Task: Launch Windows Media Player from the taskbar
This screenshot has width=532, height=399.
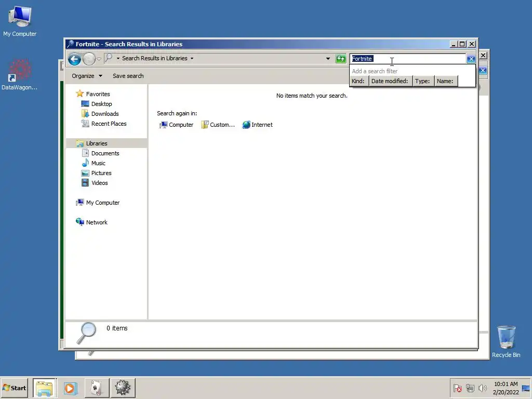Action: click(x=71, y=388)
